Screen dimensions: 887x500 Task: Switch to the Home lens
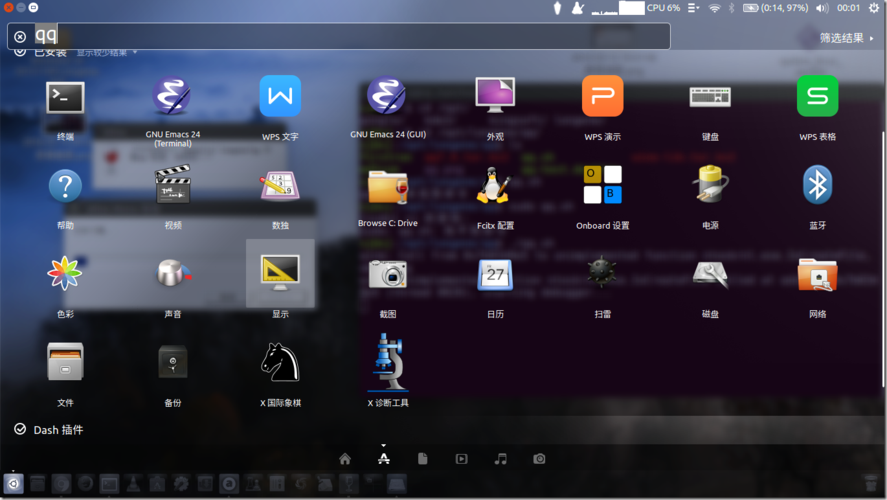[345, 459]
